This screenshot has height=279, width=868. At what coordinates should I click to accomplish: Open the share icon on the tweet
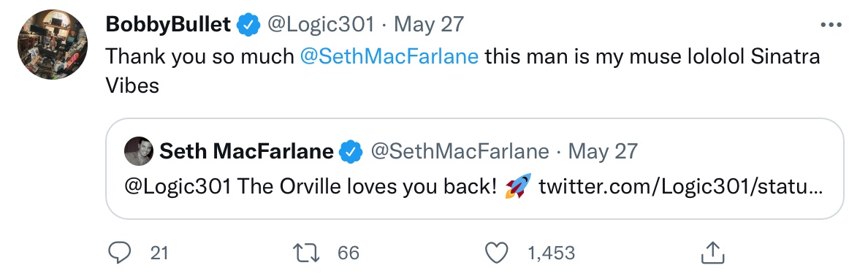[x=712, y=253]
